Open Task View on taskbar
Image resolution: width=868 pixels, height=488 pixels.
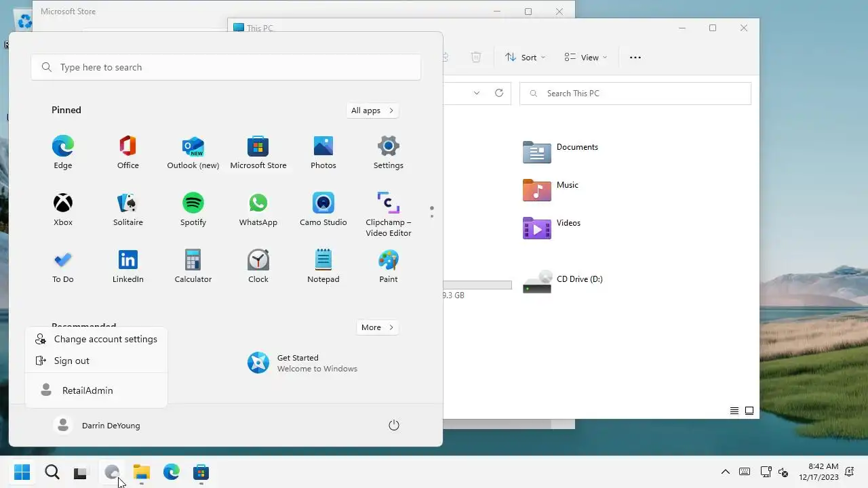[81, 472]
